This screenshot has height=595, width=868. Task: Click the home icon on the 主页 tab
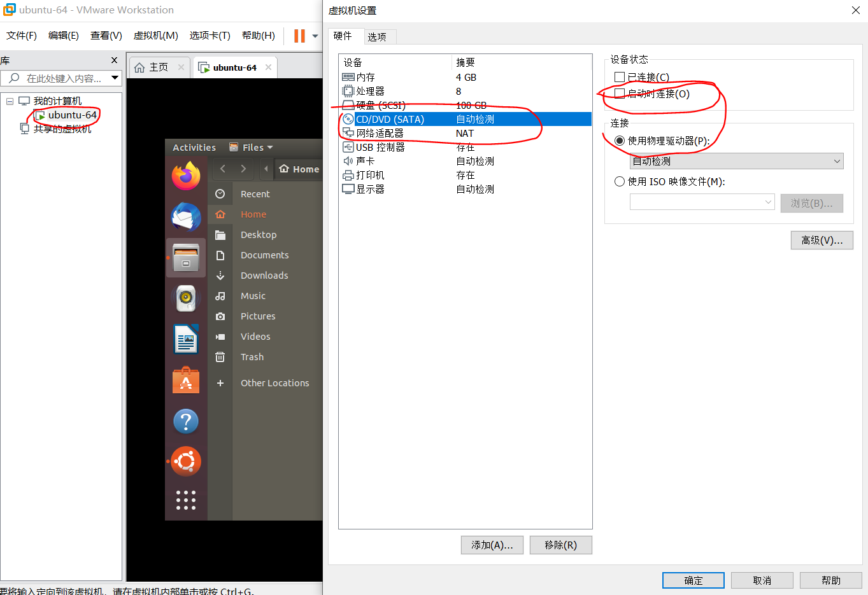tap(139, 67)
